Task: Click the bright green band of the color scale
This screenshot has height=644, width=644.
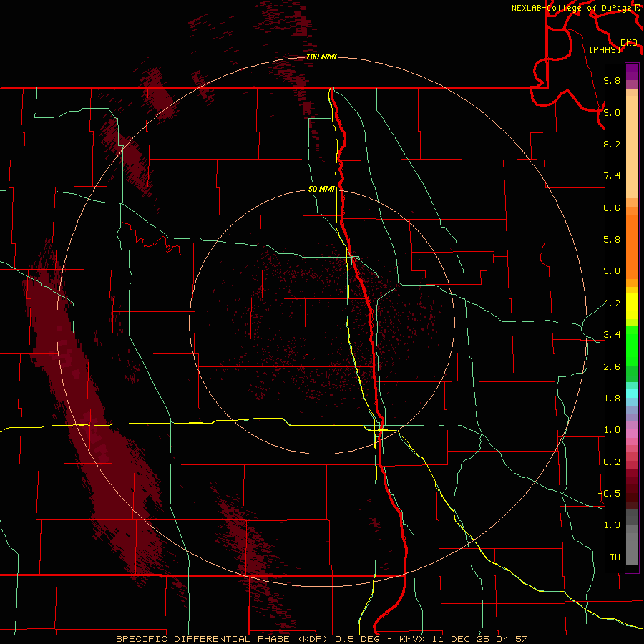Action: [x=632, y=345]
